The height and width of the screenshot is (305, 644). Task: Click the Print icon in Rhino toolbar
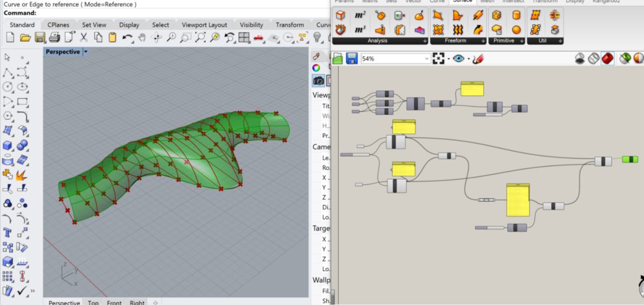click(54, 38)
